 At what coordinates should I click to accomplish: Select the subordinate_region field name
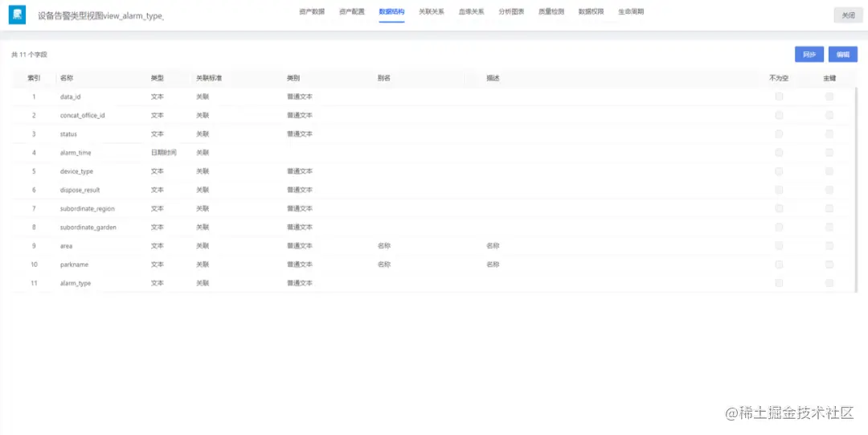pos(88,208)
